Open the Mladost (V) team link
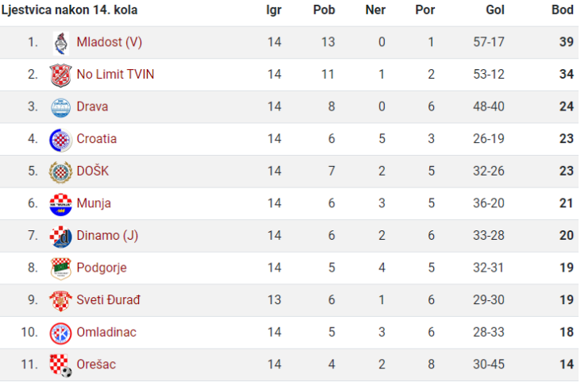This screenshot has height=386, width=588. point(110,42)
